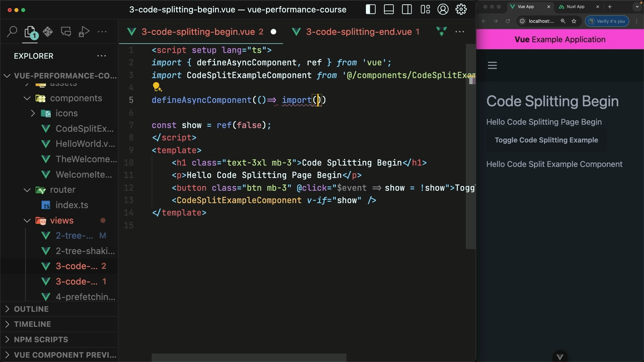The image size is (644, 362).
Task: Open editor more actions ellipsis
Action: click(460, 32)
